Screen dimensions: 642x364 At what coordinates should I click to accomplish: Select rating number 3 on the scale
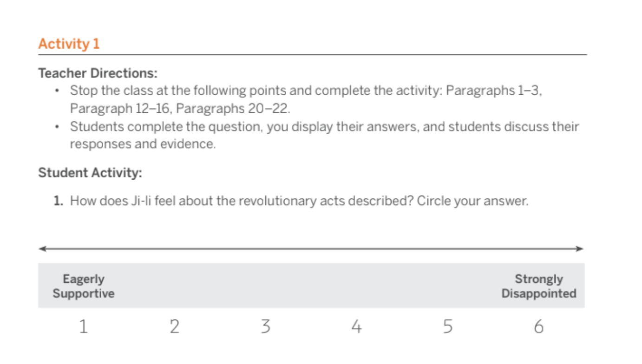(x=265, y=327)
